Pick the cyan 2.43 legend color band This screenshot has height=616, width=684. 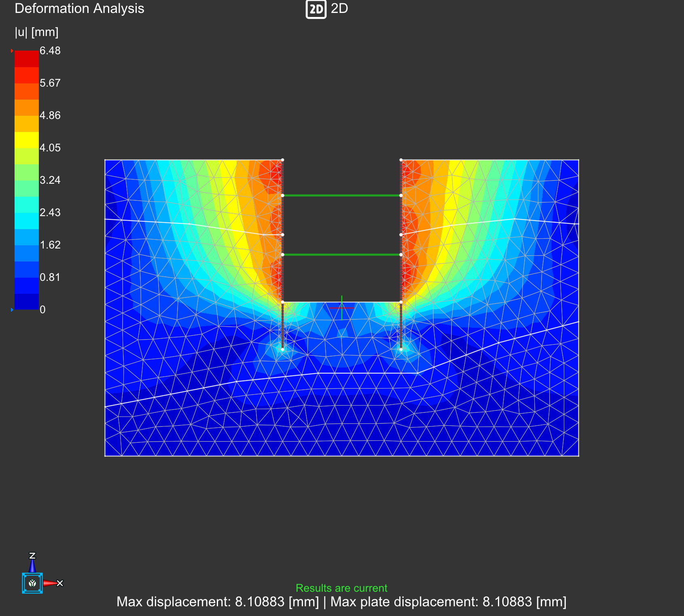coord(27,221)
